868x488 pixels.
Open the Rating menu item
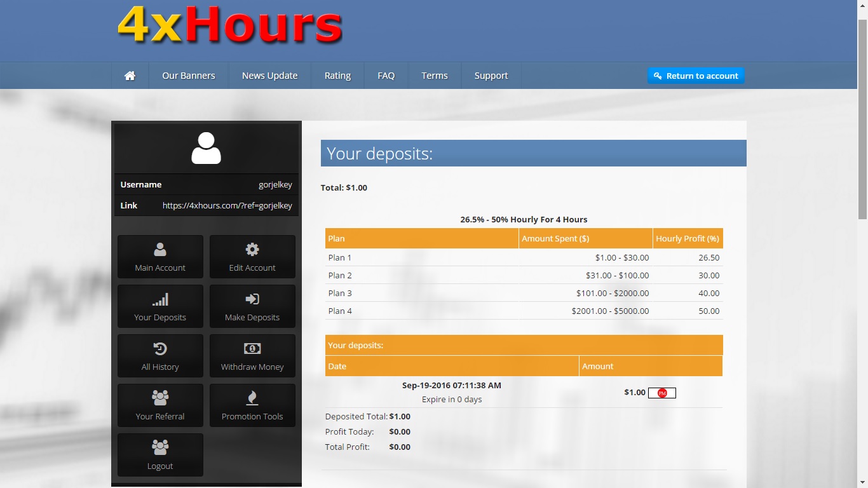(x=337, y=76)
